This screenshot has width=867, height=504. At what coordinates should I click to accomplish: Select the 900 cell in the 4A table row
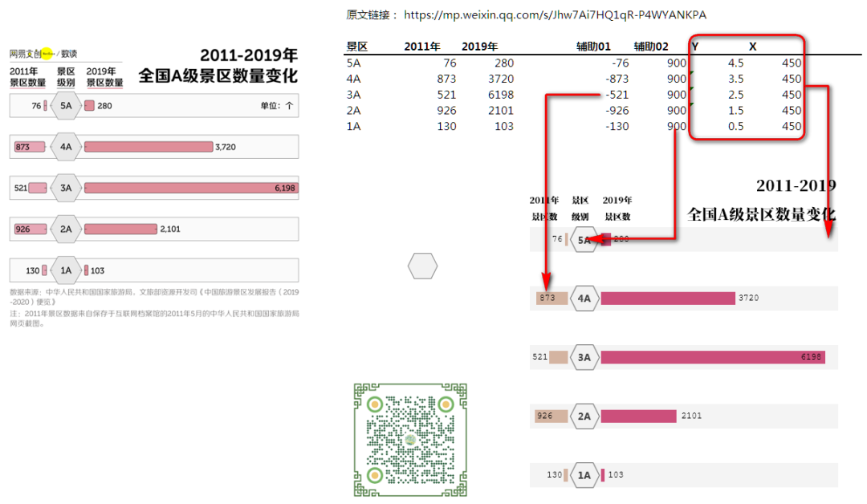(x=676, y=79)
